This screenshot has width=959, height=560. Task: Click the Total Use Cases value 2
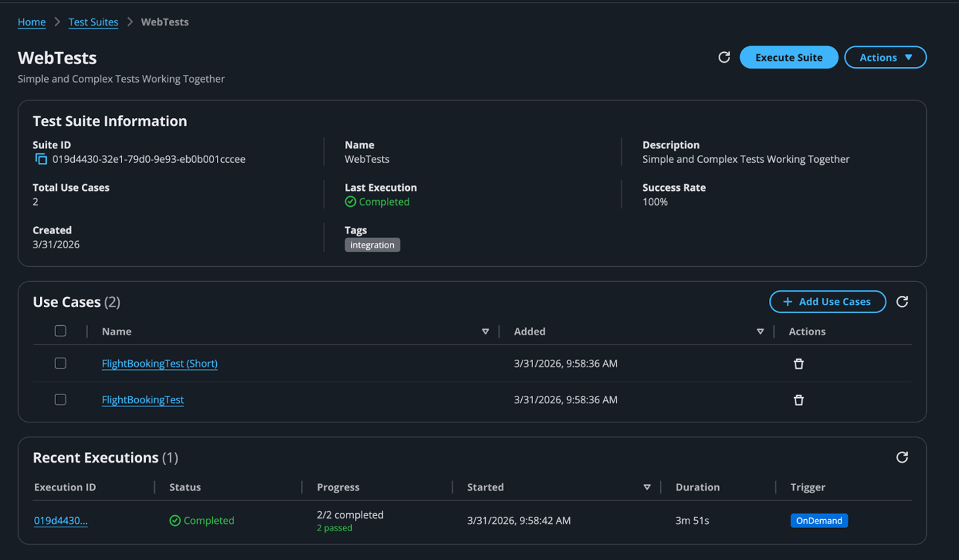tap(35, 202)
